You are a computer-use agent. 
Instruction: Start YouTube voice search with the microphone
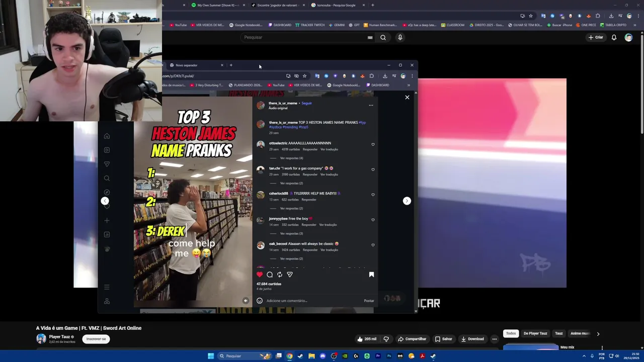click(400, 37)
